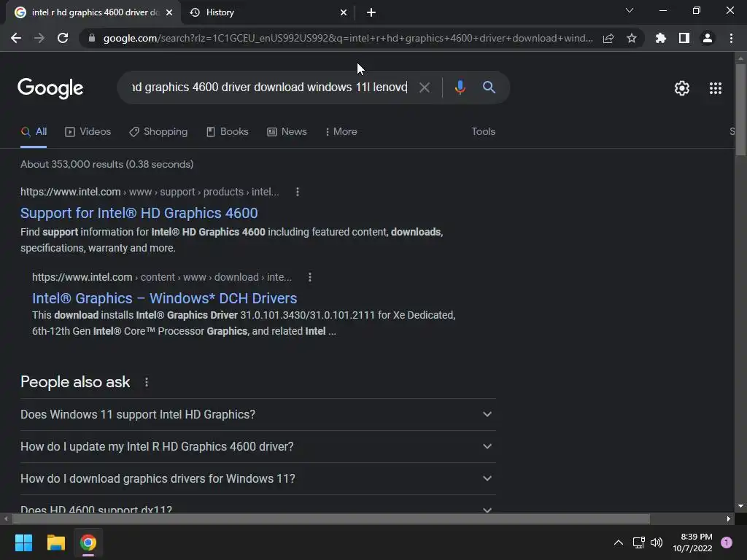
Task: Select the All results tab
Action: (34, 132)
